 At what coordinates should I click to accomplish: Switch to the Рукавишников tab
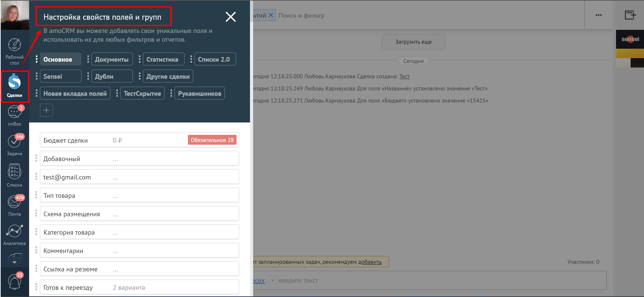tap(200, 93)
